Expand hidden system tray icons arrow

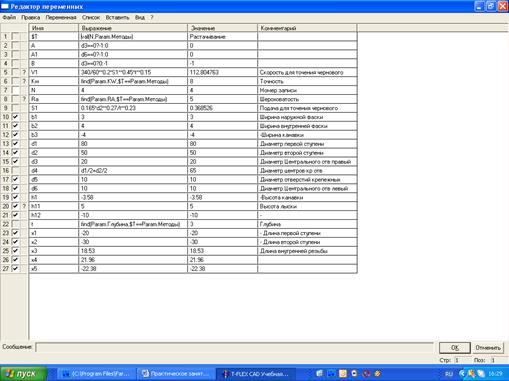pyautogui.click(x=462, y=374)
